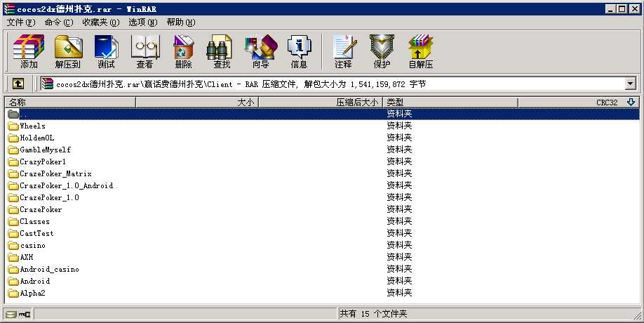This screenshot has height=323, width=644.
Task: Open the 选项(N) menu
Action: pyautogui.click(x=143, y=22)
